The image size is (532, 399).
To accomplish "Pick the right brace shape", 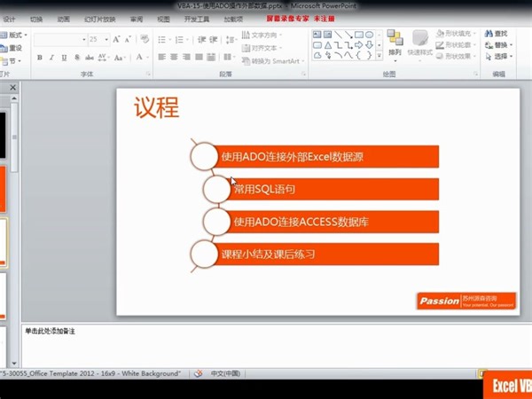I will [x=369, y=55].
